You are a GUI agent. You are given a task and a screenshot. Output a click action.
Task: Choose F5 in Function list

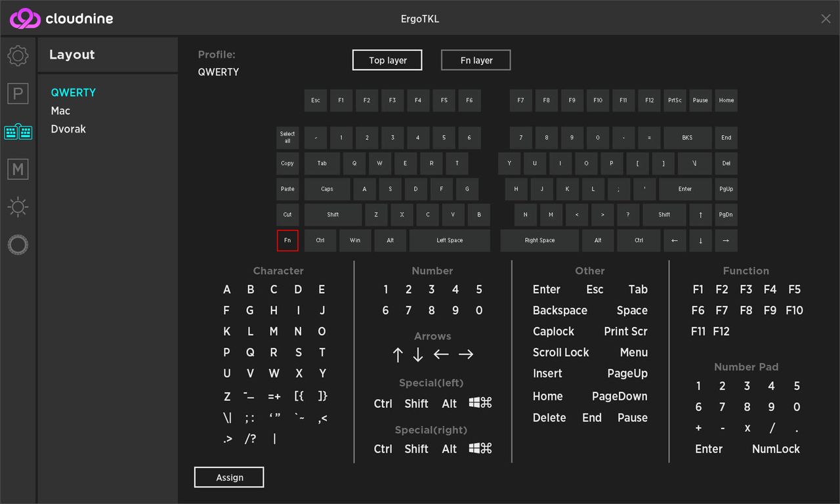(794, 289)
